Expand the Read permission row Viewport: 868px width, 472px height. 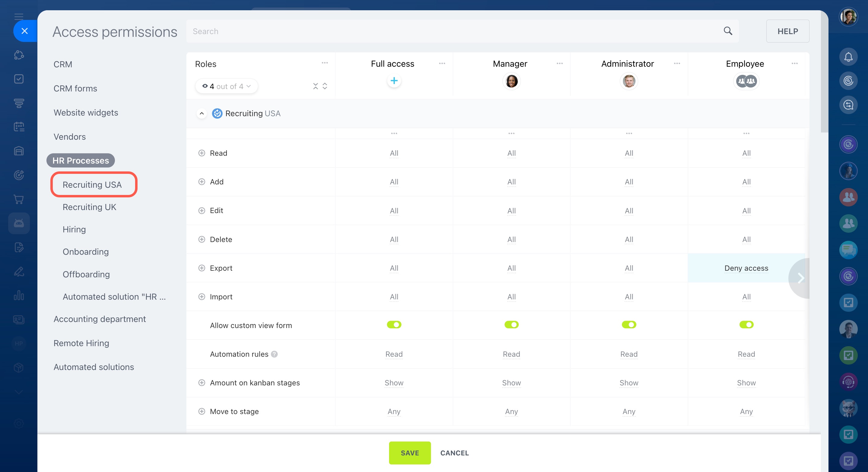tap(201, 153)
